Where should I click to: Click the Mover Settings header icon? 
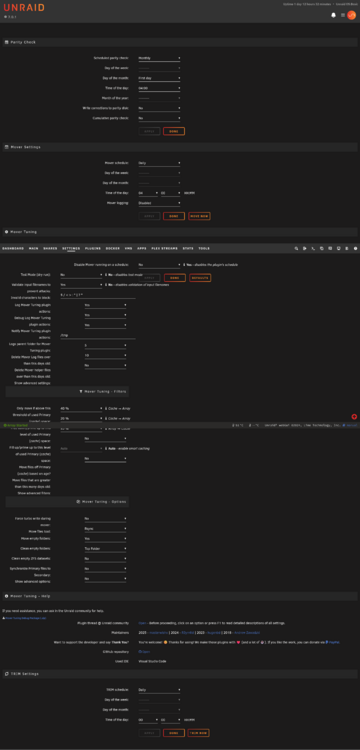pos(7,147)
